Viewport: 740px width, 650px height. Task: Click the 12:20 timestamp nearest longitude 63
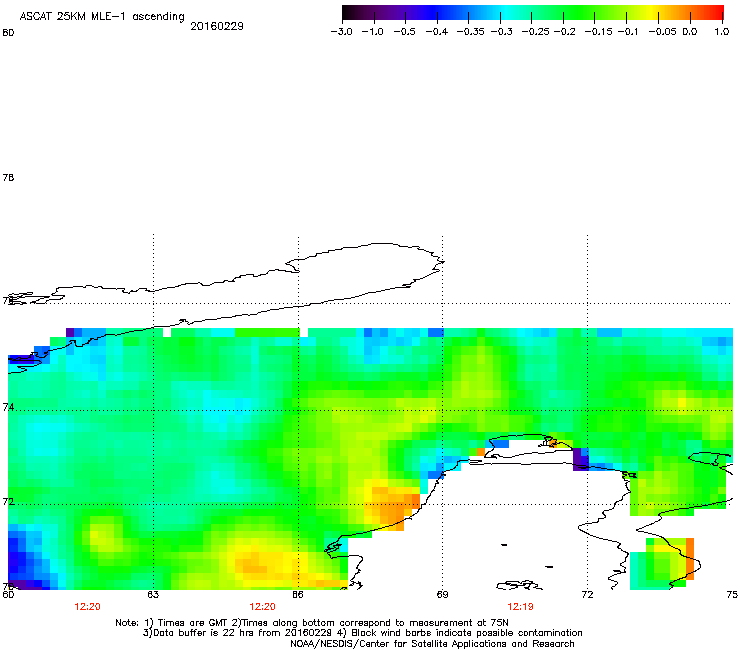(x=87, y=607)
